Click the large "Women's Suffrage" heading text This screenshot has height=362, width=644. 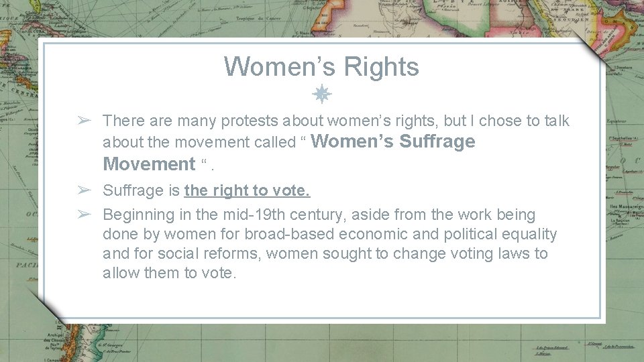click(394, 141)
